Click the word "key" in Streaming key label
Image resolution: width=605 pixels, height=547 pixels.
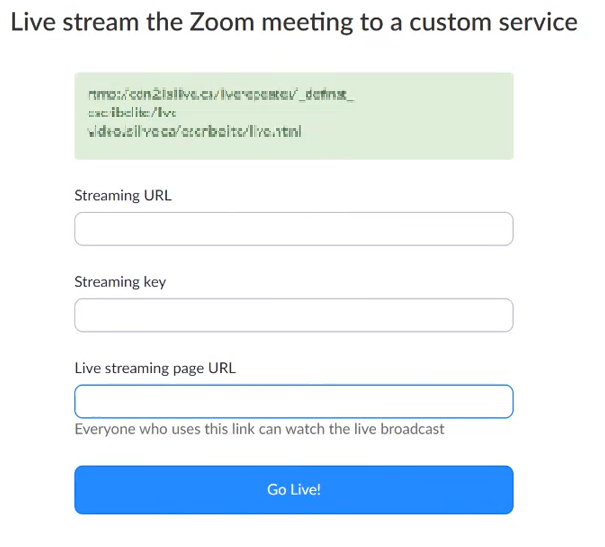154,282
